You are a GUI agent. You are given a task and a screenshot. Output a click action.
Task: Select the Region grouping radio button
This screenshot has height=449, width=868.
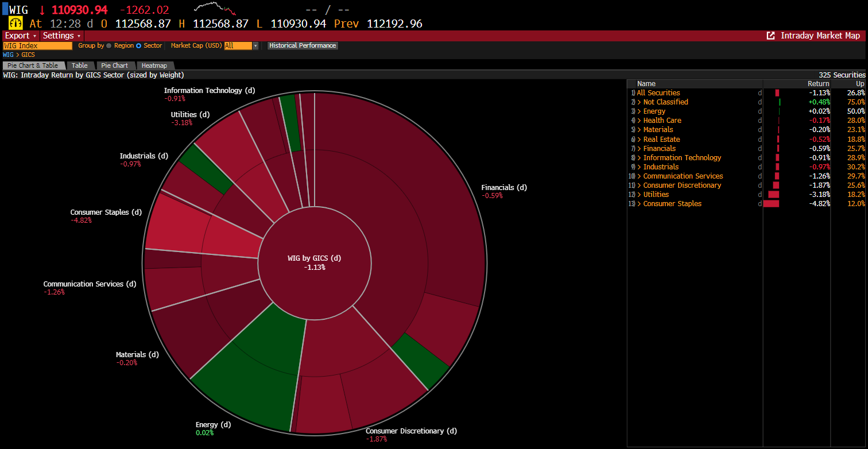109,46
